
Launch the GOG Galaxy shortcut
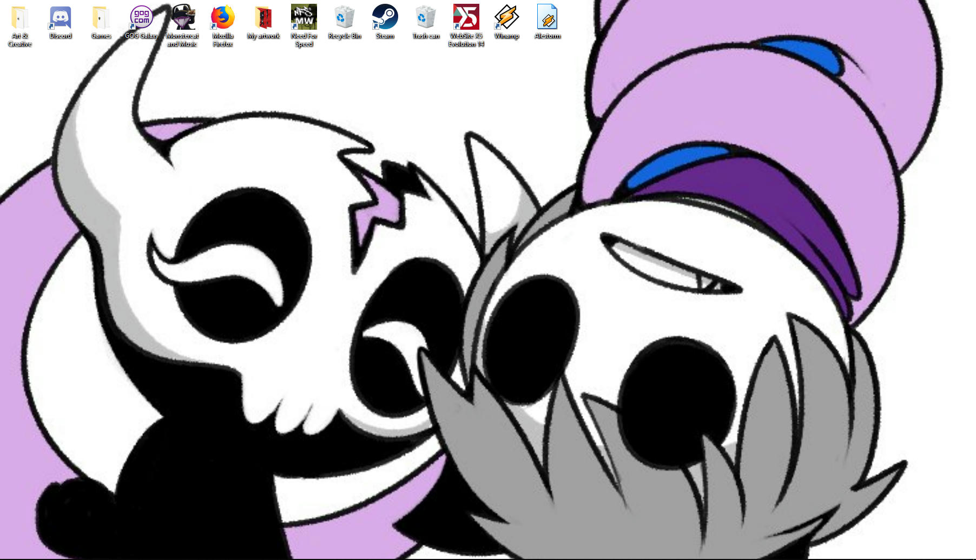pos(142,18)
